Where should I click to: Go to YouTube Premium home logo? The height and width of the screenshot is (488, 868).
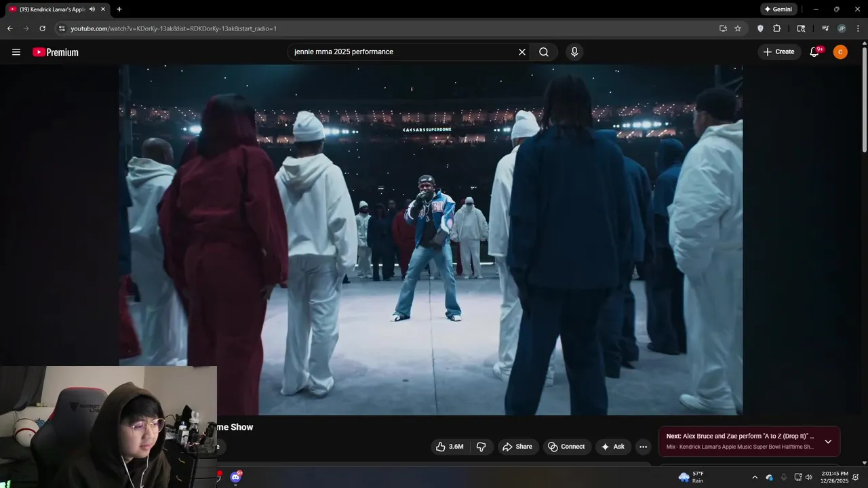(x=56, y=52)
